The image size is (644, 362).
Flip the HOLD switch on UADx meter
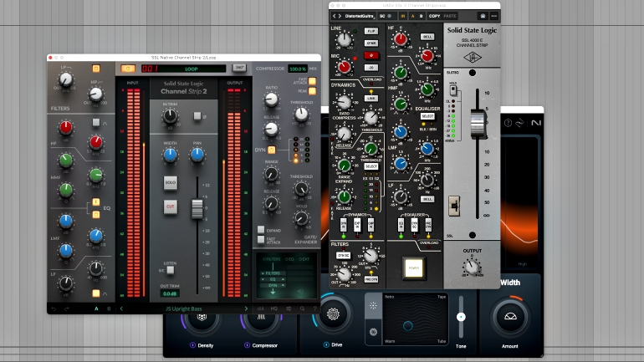453,89
